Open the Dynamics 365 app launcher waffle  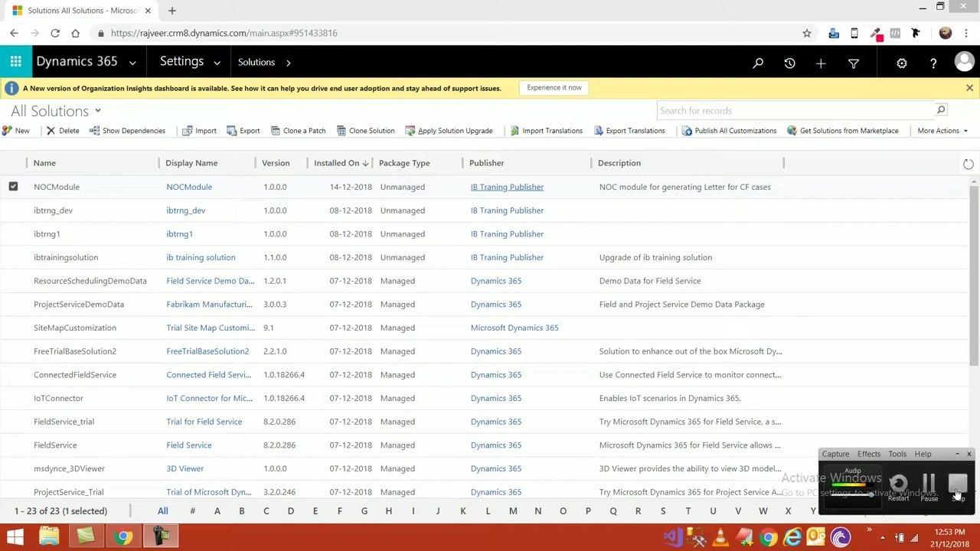coord(15,62)
